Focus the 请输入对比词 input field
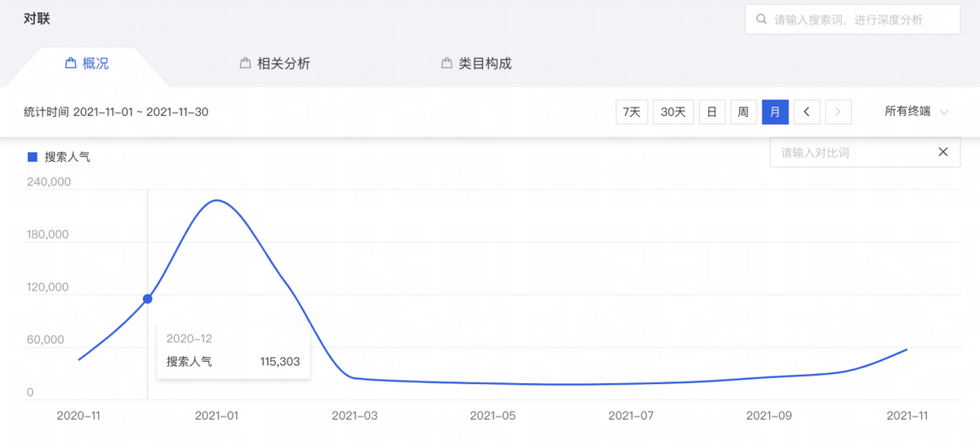The height and width of the screenshot is (446, 980). point(849,153)
